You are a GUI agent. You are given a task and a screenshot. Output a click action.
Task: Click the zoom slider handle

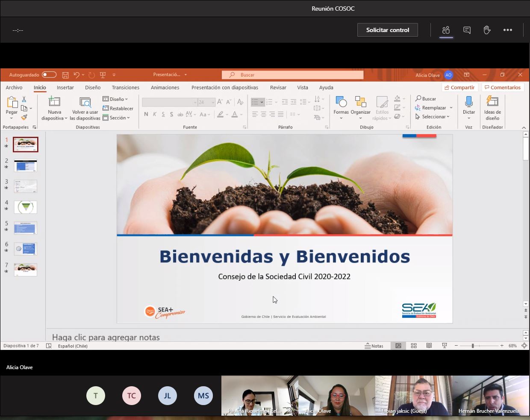click(x=473, y=346)
